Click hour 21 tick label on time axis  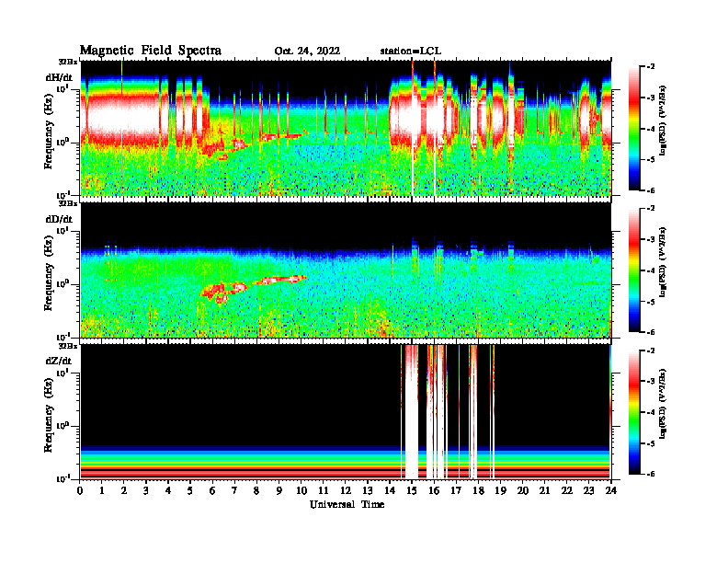544,491
